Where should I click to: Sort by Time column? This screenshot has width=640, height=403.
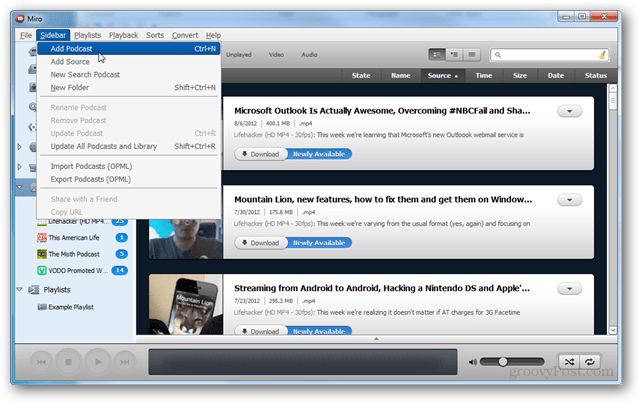[484, 76]
